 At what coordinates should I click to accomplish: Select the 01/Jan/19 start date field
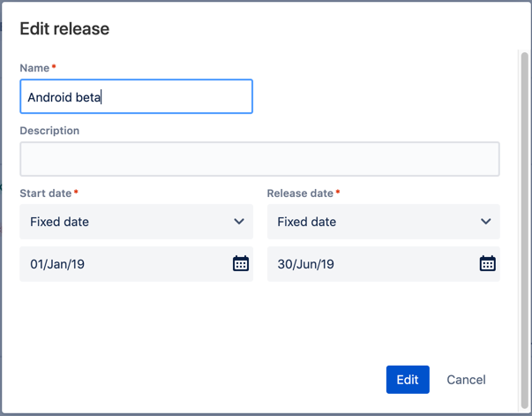click(x=137, y=264)
